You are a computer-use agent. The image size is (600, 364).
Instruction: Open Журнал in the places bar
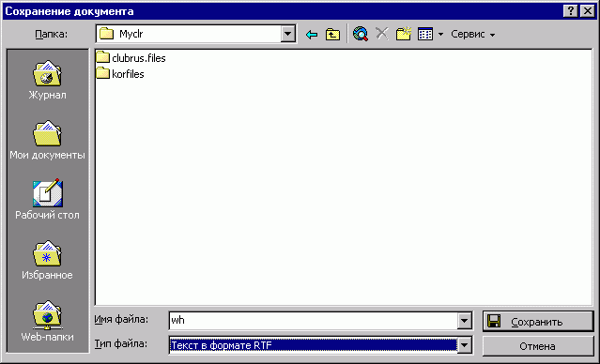point(47,81)
